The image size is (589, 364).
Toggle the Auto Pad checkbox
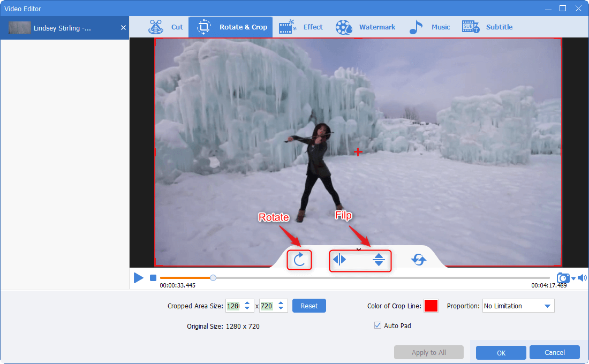[x=378, y=325]
